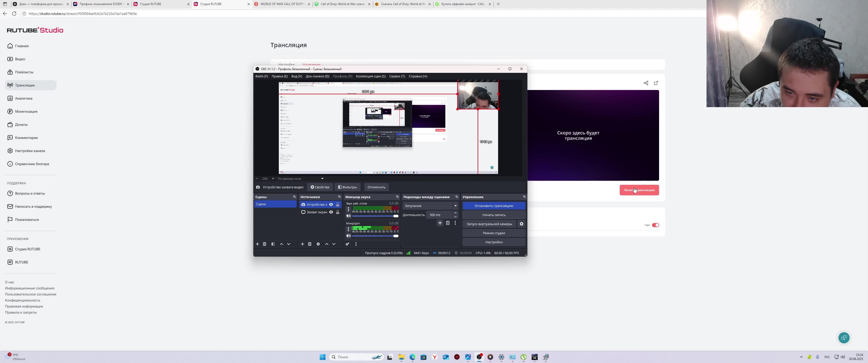Image resolution: width=868 pixels, height=363 pixels.
Task: Mute Микр/доп audio speaker icon
Action: 348,236
